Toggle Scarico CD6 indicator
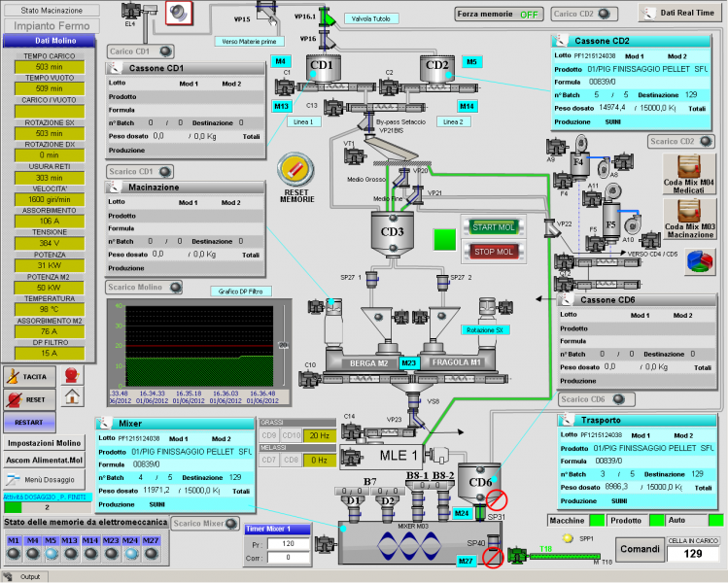 [596, 399]
